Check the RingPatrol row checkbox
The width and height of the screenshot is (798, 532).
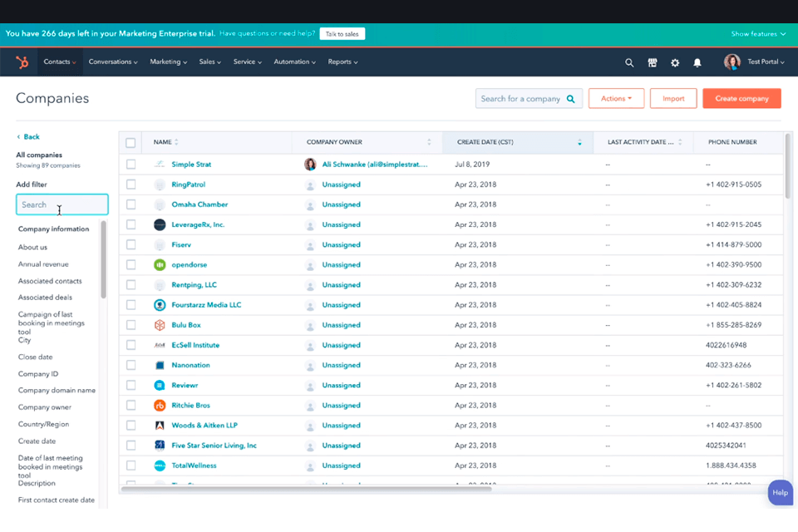point(131,184)
